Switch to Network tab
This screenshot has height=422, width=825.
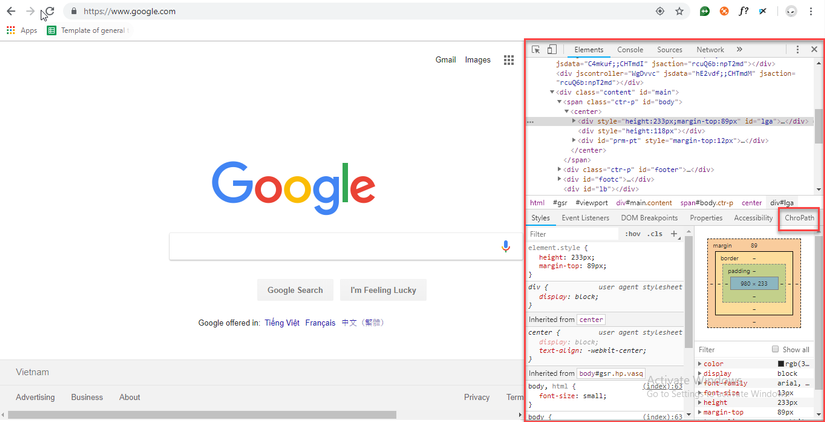tap(710, 49)
